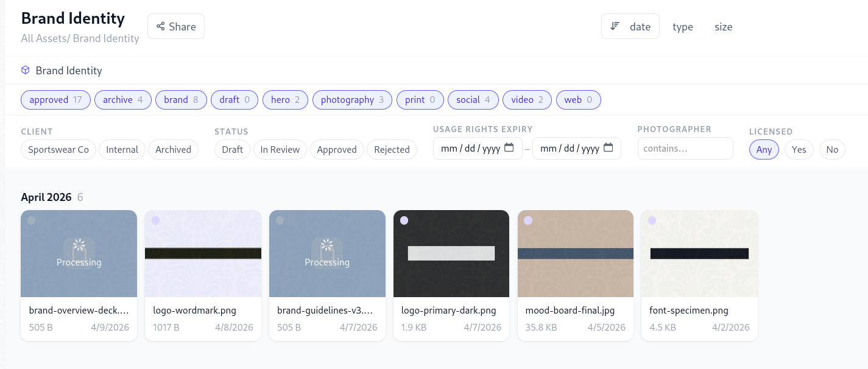Open the calendar picker on start expiry date
The width and height of the screenshot is (868, 369).
click(x=509, y=148)
